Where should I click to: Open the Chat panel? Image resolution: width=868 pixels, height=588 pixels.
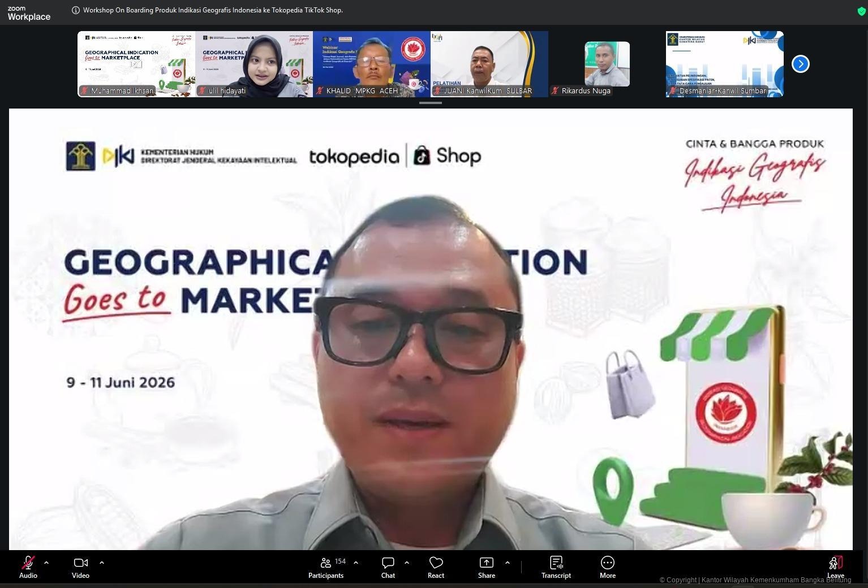tap(388, 567)
